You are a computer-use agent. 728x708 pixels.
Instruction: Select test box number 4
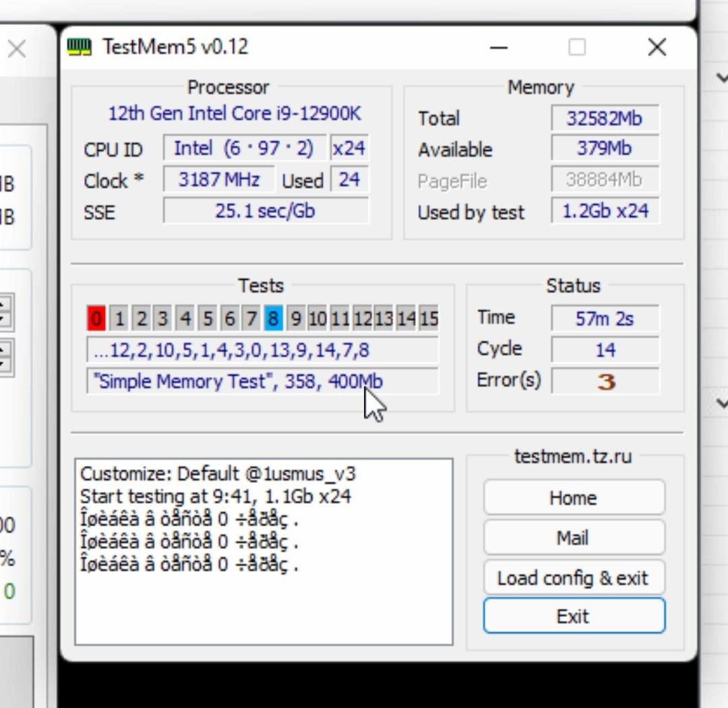(x=185, y=318)
